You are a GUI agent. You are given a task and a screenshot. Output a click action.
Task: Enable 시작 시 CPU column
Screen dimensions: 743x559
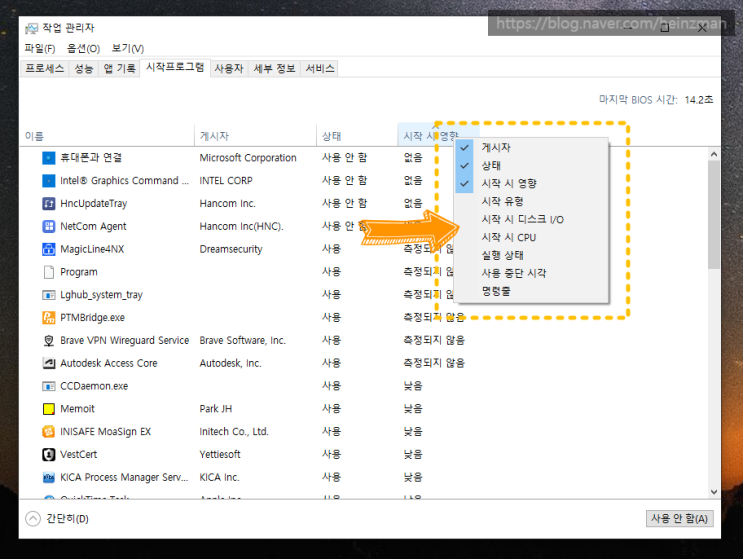click(x=531, y=237)
